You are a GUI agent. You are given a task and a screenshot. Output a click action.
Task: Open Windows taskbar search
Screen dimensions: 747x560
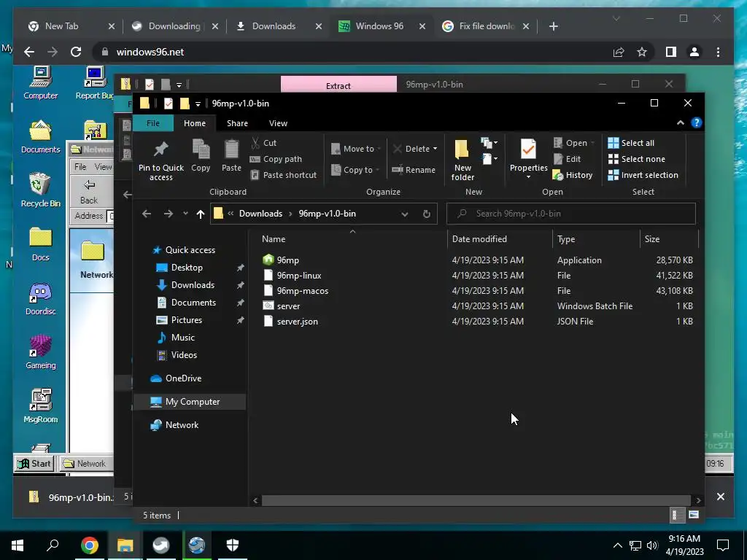click(53, 545)
